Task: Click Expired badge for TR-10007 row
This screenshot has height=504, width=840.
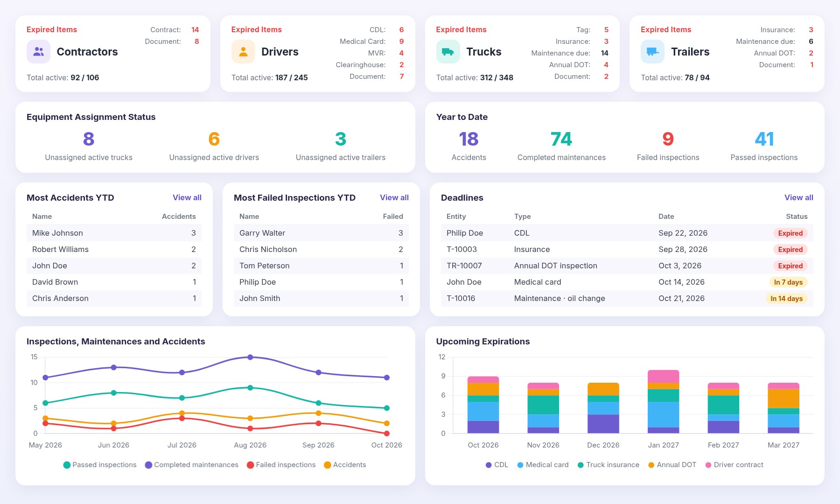Action: [790, 266]
